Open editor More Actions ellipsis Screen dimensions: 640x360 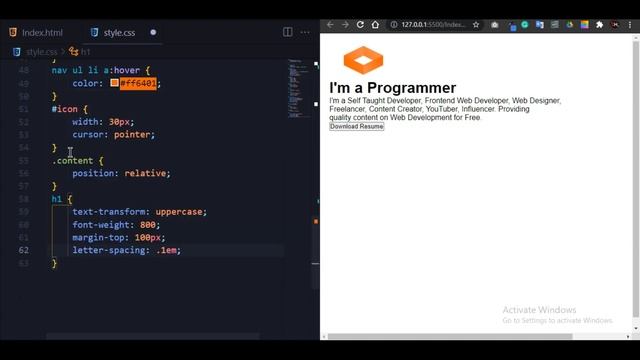pyautogui.click(x=305, y=32)
